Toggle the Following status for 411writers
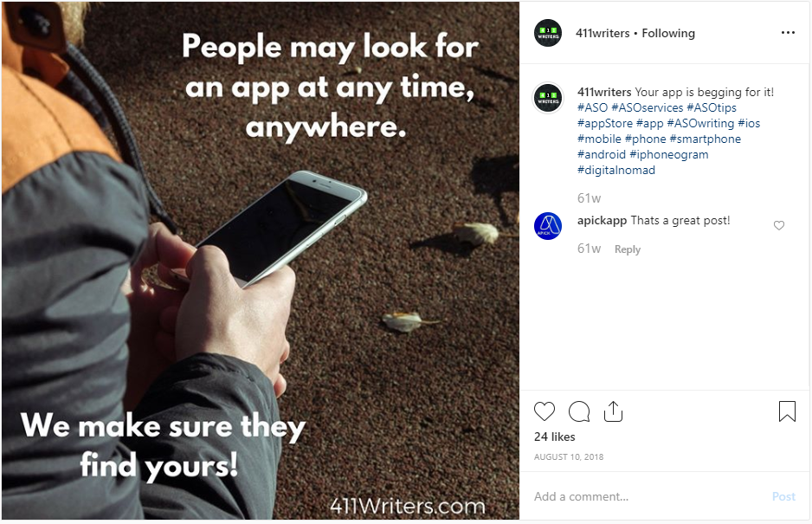Image resolution: width=812 pixels, height=524 pixels. click(668, 33)
